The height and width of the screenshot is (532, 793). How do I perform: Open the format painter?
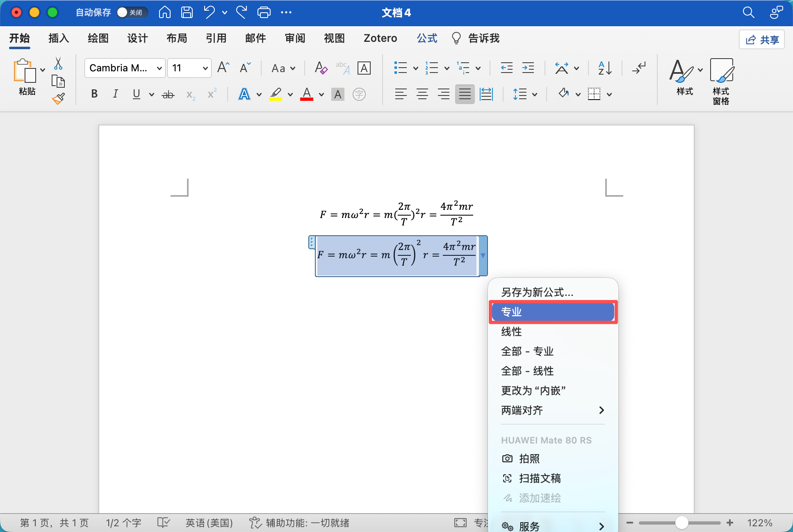point(59,98)
